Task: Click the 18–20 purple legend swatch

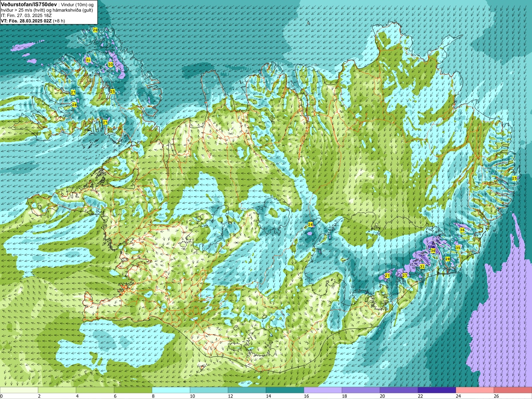Action: pyautogui.click(x=361, y=390)
